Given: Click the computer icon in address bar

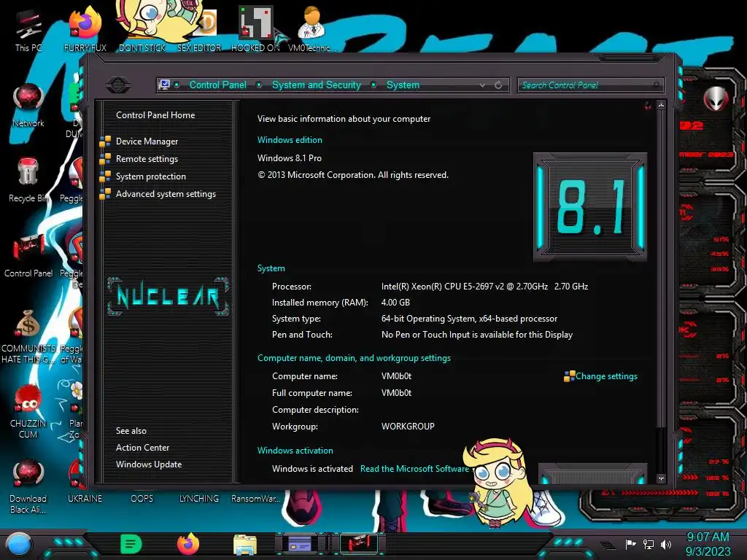Looking at the screenshot, I should click(x=164, y=85).
